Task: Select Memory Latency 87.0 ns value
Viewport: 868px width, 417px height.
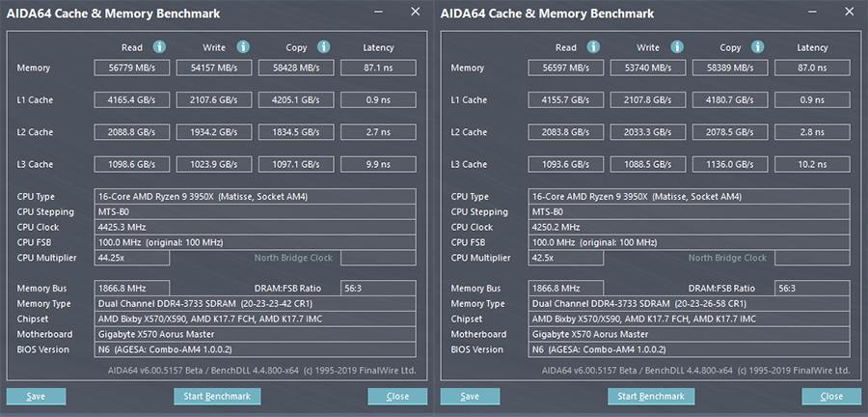Action: tap(812, 69)
